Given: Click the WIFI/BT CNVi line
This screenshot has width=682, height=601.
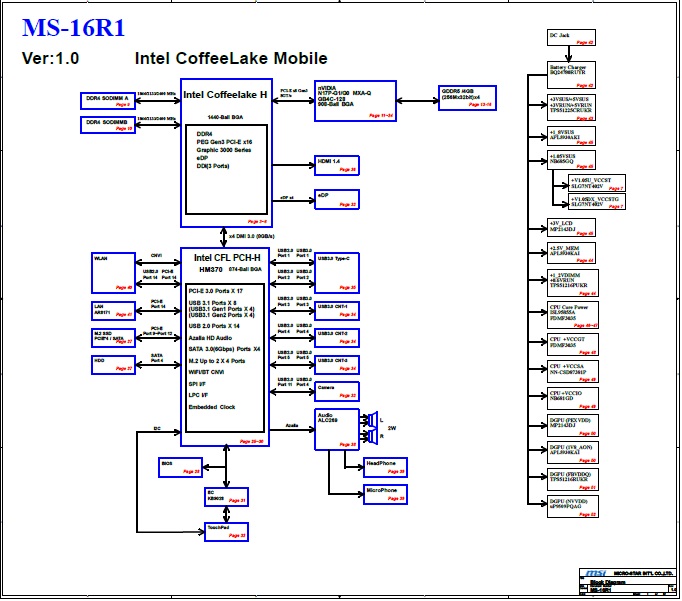Looking at the screenshot, I should (x=206, y=372).
